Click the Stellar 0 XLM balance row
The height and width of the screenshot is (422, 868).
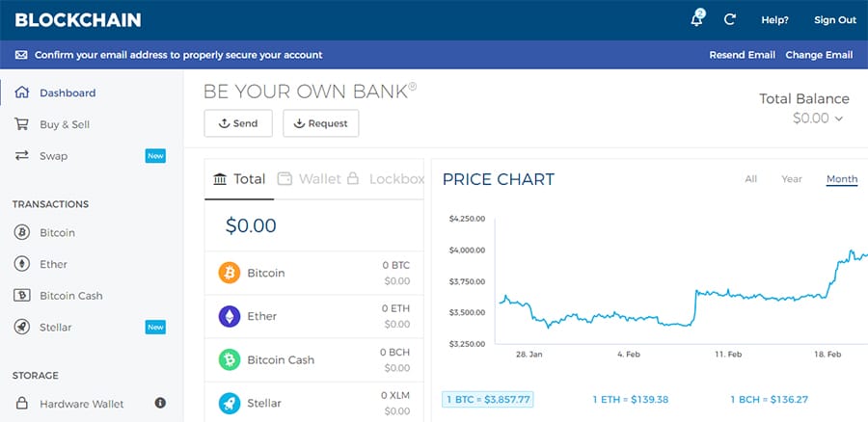(x=313, y=402)
